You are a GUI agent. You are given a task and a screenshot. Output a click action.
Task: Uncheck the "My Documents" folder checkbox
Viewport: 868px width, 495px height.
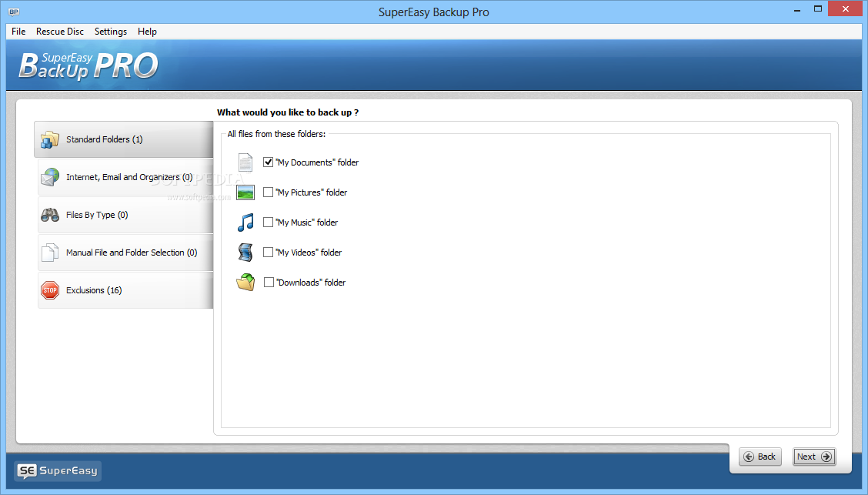pyautogui.click(x=268, y=162)
